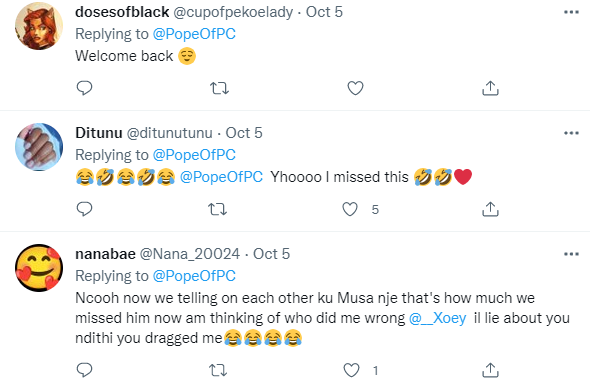Open the Ditunu display name link

click(99, 133)
